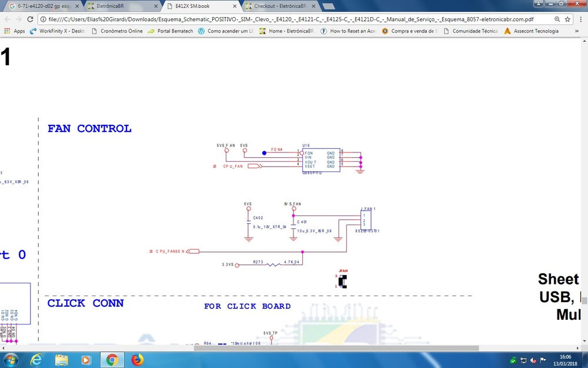Switch to the Checkout - EletrônicaBR tab
The image size is (588, 368).
[276, 6]
